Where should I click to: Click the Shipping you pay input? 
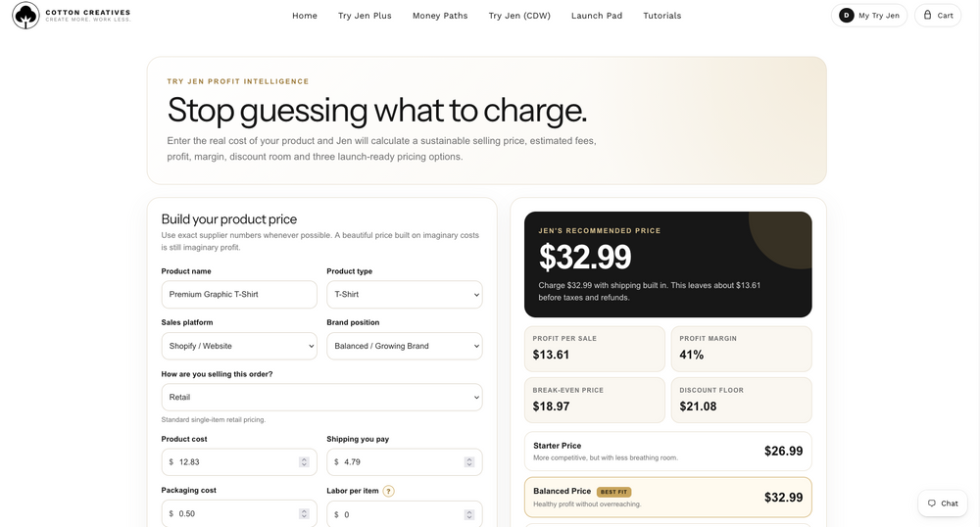(405, 462)
